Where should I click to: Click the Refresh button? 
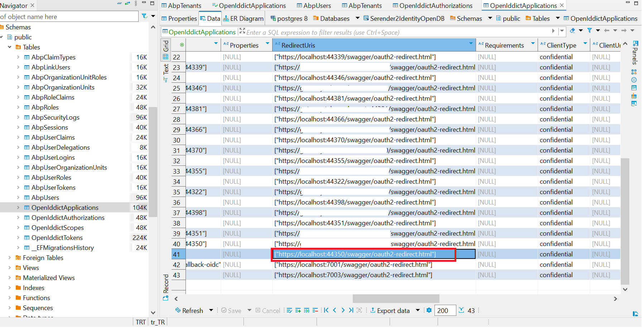point(189,310)
